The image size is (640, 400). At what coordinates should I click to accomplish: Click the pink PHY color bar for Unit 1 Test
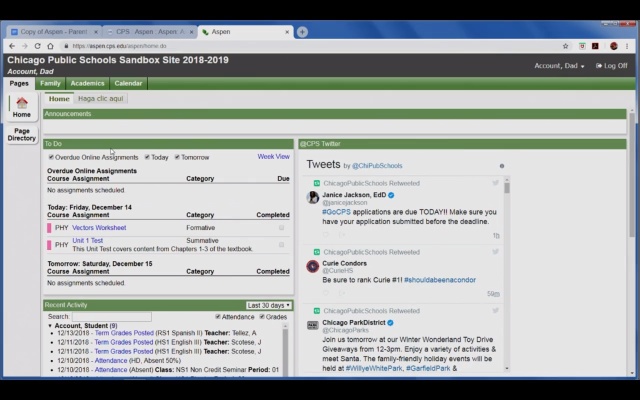click(49, 245)
